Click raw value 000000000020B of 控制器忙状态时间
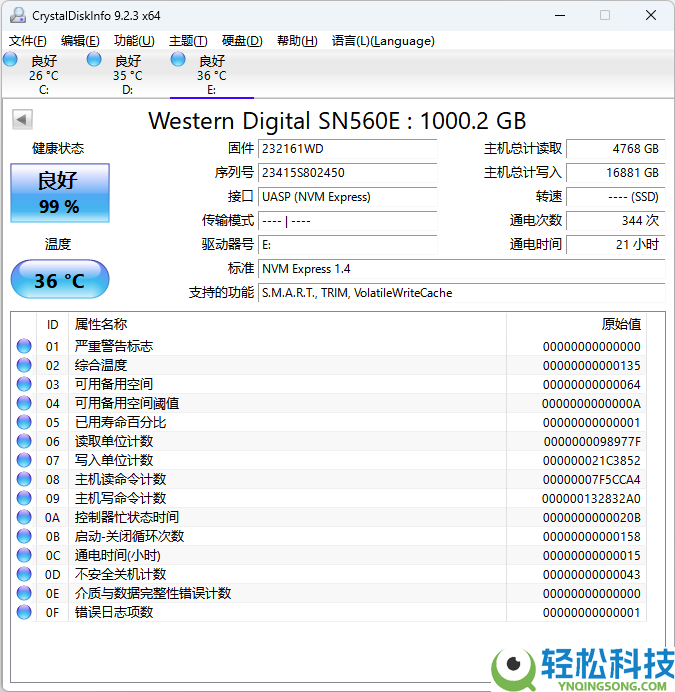675x692 pixels. click(x=592, y=517)
